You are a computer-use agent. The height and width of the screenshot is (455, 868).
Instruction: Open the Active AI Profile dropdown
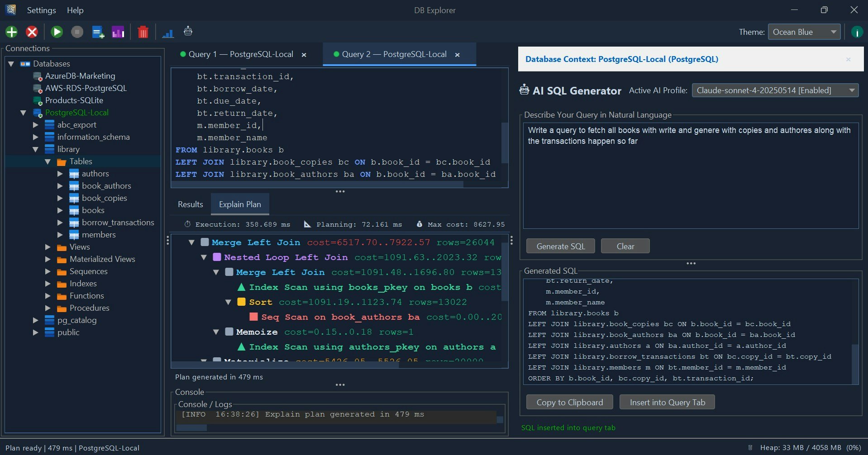coord(775,90)
